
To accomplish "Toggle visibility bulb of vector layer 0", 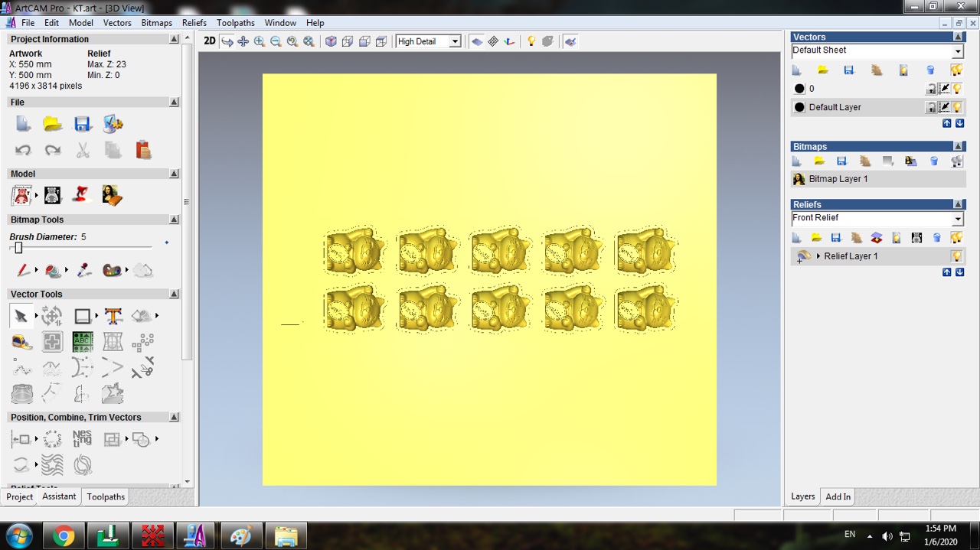I will point(957,89).
